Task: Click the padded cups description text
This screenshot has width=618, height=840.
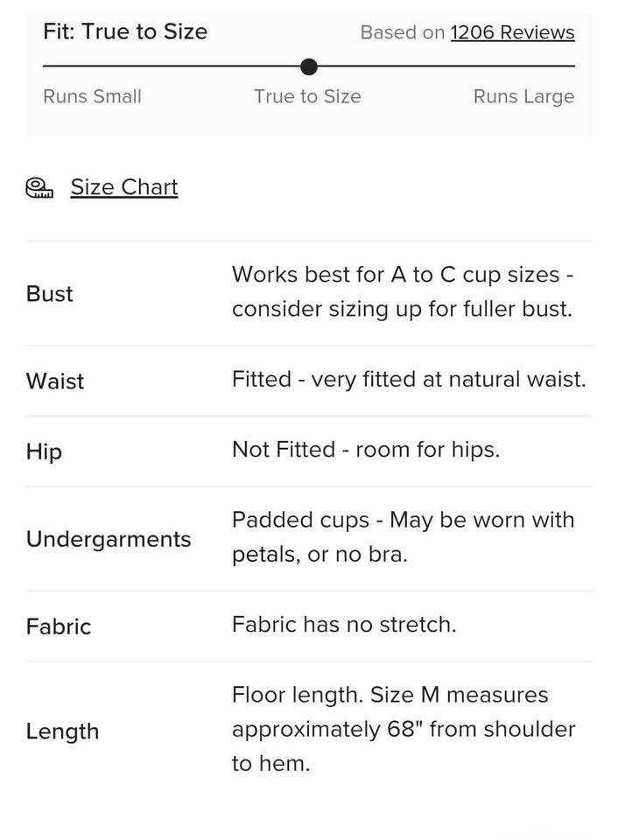Action: (403, 537)
